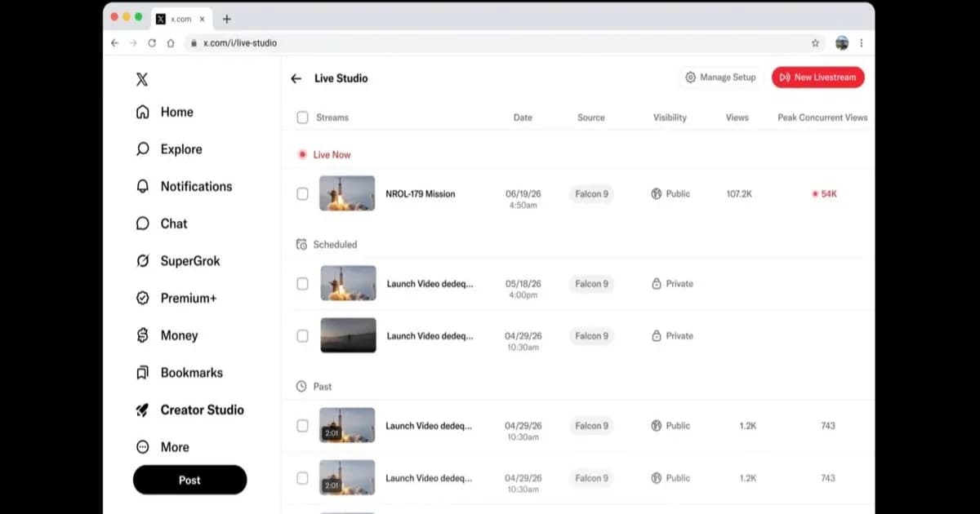The image size is (980, 514).
Task: Go back with the Live Studio arrow
Action: click(296, 78)
